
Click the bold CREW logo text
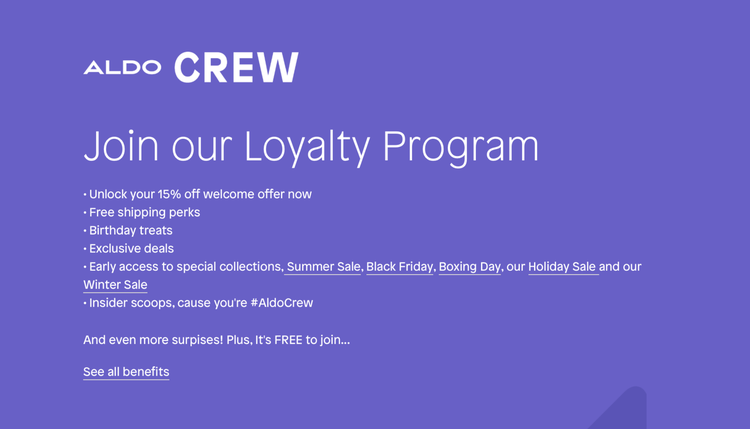coord(236,67)
